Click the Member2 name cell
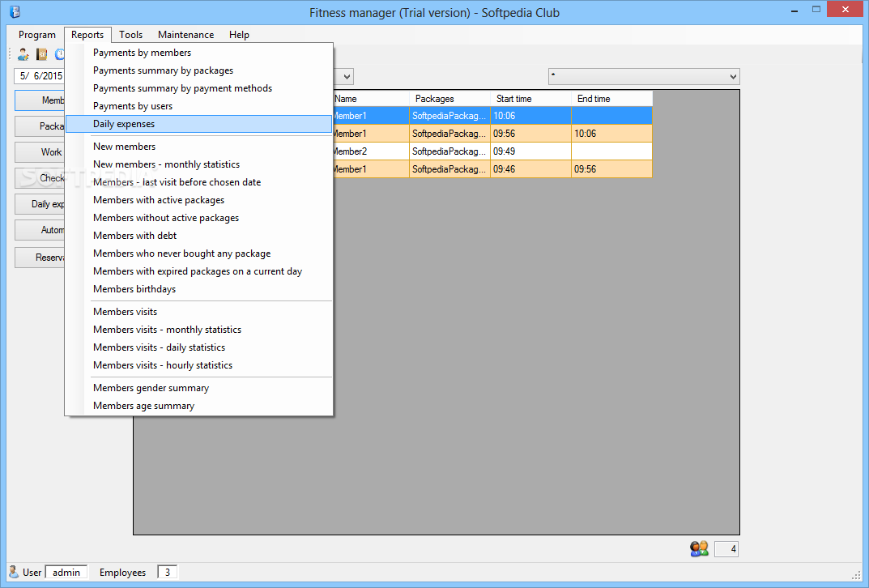Image resolution: width=869 pixels, height=588 pixels. click(371, 151)
